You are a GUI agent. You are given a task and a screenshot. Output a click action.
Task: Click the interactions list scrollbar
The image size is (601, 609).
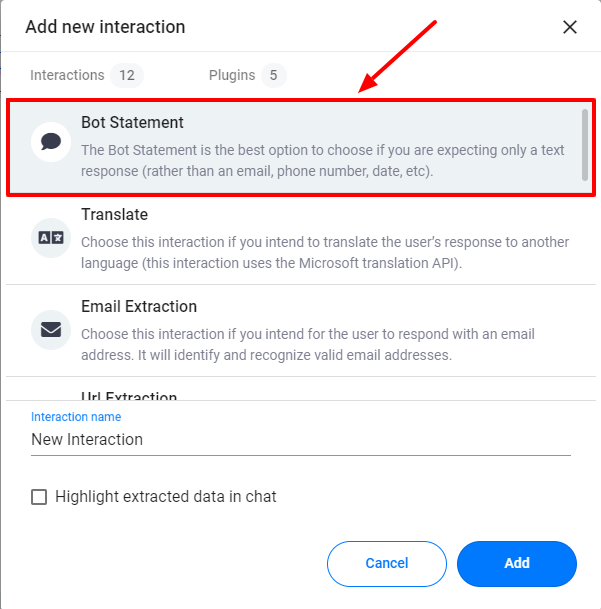click(x=584, y=145)
